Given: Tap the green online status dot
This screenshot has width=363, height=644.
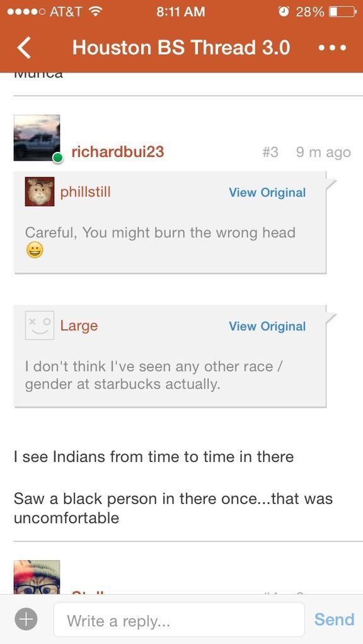Looking at the screenshot, I should pyautogui.click(x=58, y=158).
